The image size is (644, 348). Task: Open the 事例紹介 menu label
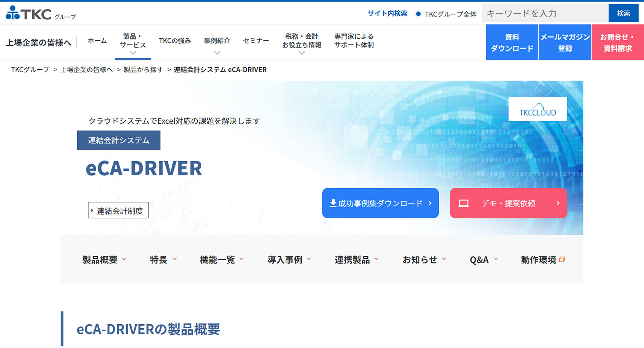click(217, 41)
